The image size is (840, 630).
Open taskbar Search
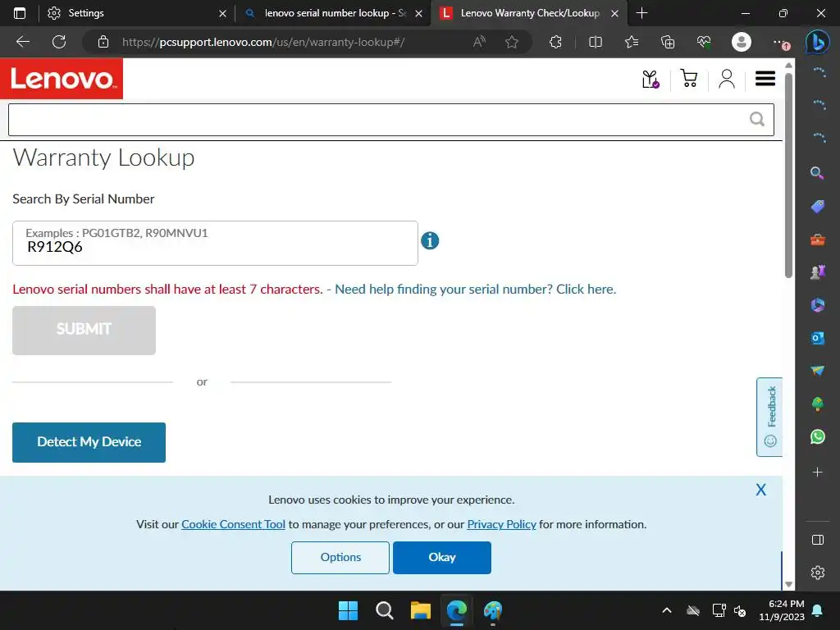coord(384,610)
